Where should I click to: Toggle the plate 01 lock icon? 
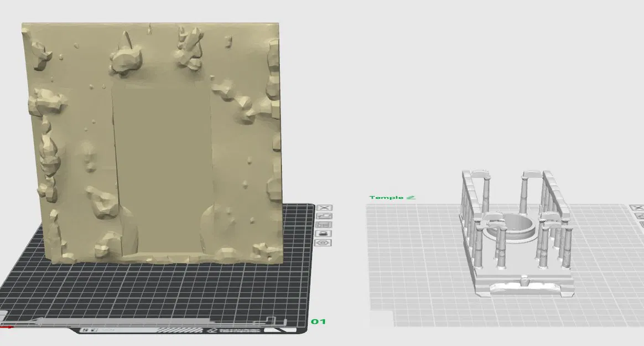click(x=324, y=234)
